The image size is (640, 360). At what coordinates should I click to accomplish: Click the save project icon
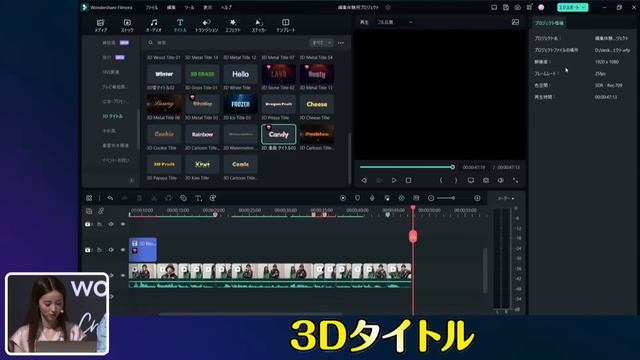point(506,7)
